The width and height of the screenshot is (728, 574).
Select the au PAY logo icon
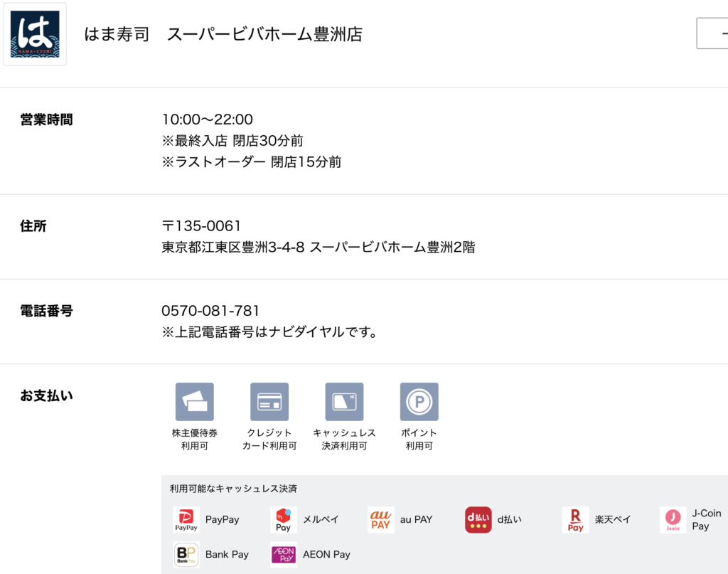[x=381, y=520]
